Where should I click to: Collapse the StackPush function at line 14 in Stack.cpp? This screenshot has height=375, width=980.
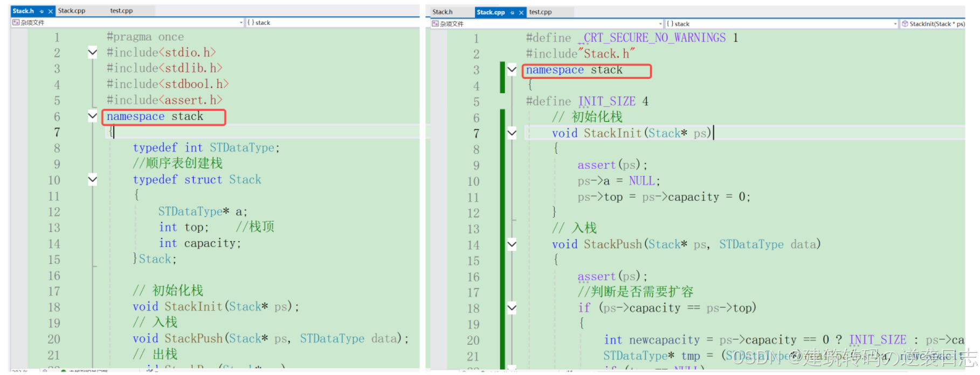tap(512, 244)
